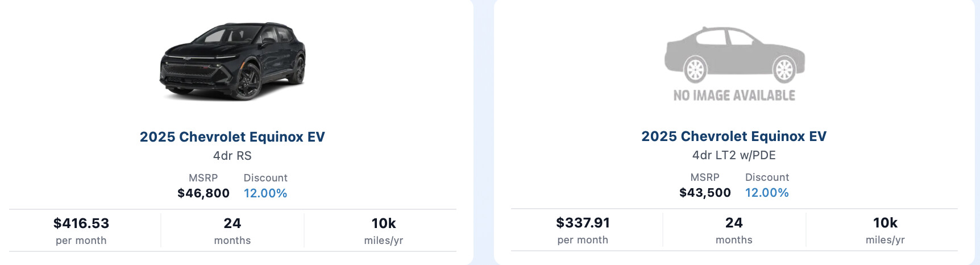Click the Discount label on RS card
Screen dimensions: 980x265
(x=265, y=178)
